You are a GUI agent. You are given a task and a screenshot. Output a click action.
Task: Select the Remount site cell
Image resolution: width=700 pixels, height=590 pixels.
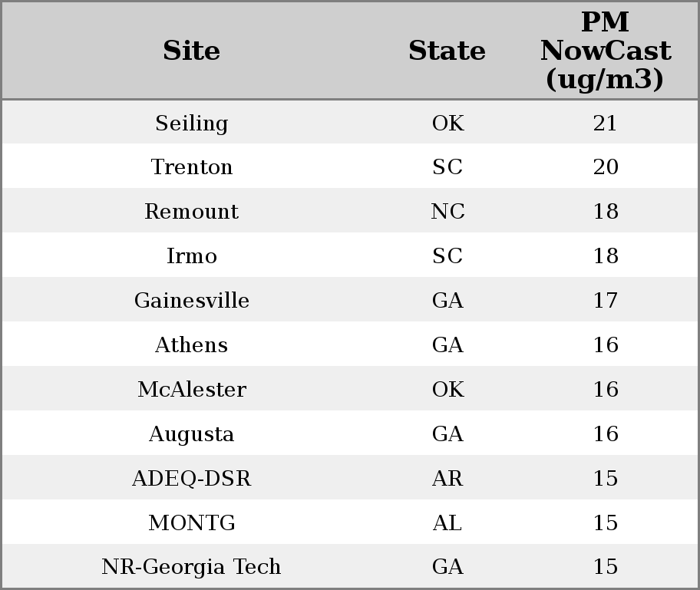click(x=192, y=212)
